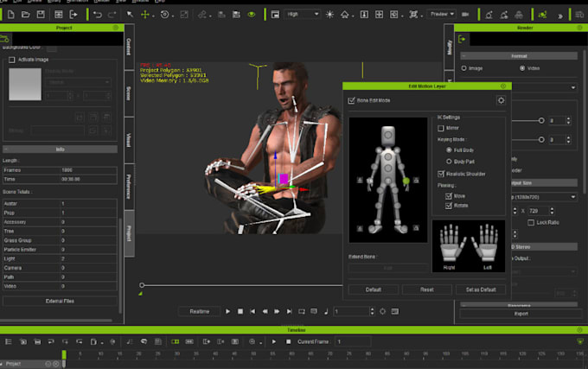Select Body Part keying mode
The image size is (588, 369).
(x=449, y=162)
